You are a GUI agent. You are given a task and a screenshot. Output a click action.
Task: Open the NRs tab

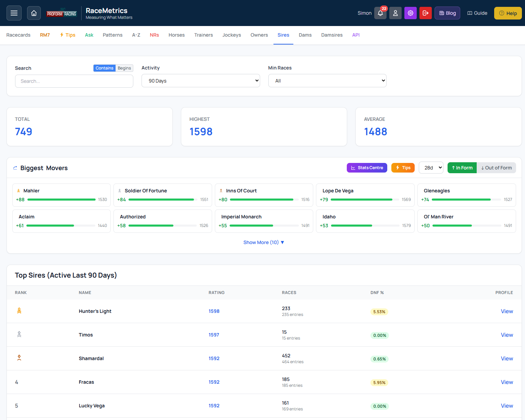[154, 35]
